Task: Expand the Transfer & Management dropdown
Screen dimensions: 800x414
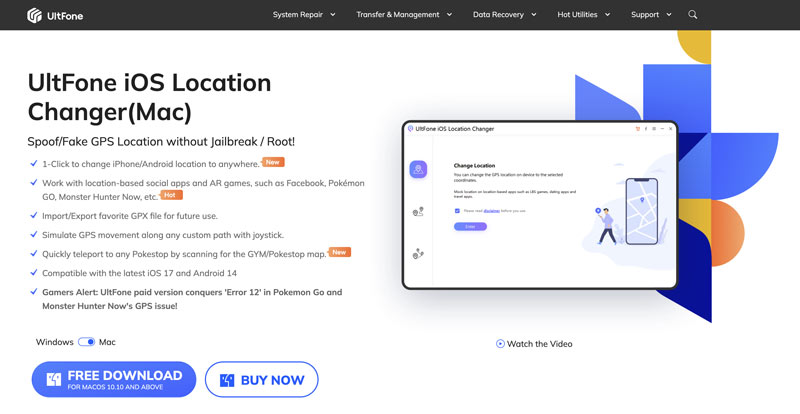Action: [x=405, y=15]
